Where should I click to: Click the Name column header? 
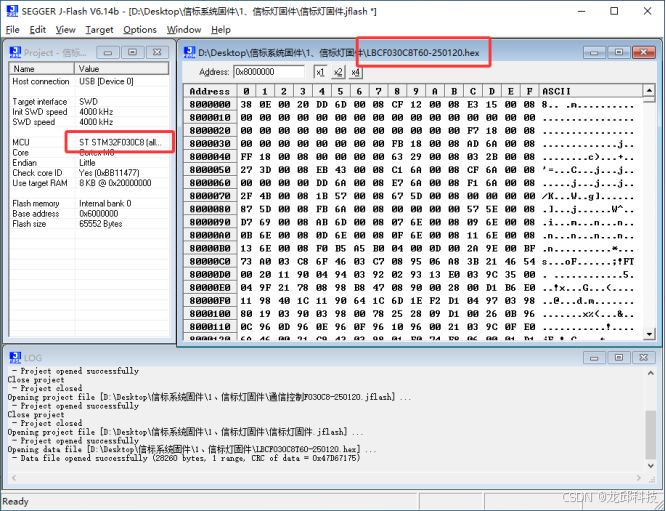click(x=42, y=68)
